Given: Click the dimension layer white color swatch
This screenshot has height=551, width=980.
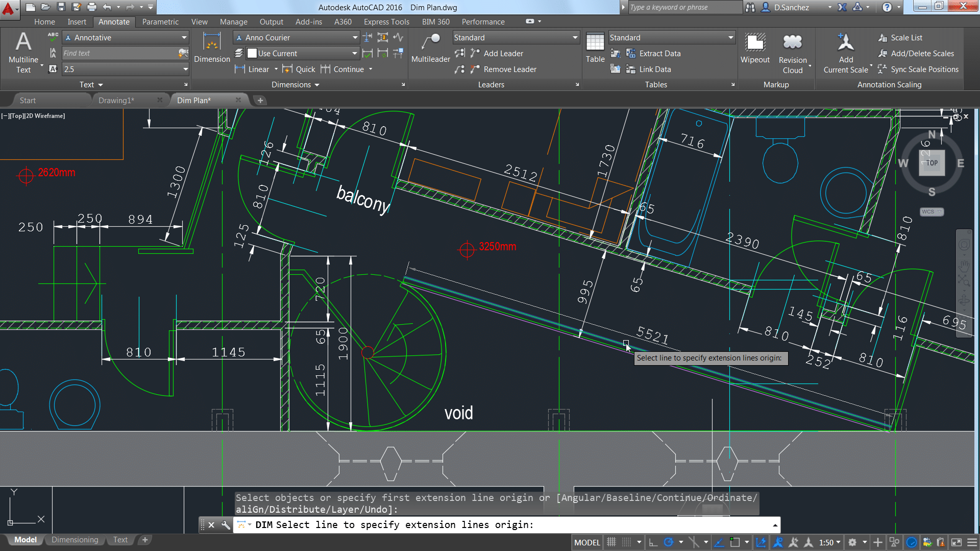Looking at the screenshot, I should click(x=252, y=53).
